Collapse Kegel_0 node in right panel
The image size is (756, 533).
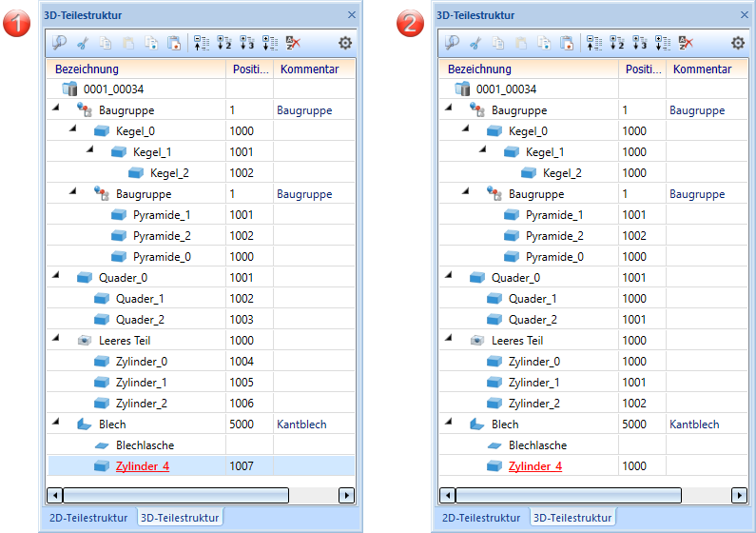[x=466, y=128]
